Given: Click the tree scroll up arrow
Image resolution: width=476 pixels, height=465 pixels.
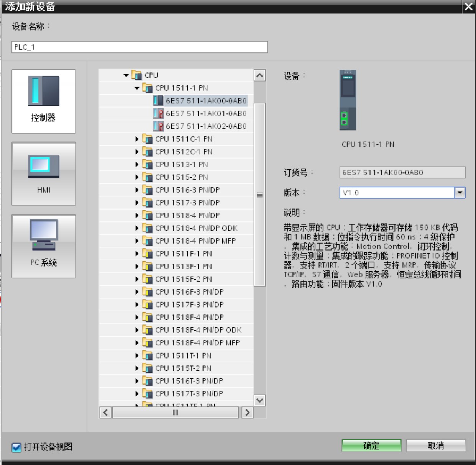Looking at the screenshot, I should 260,75.
